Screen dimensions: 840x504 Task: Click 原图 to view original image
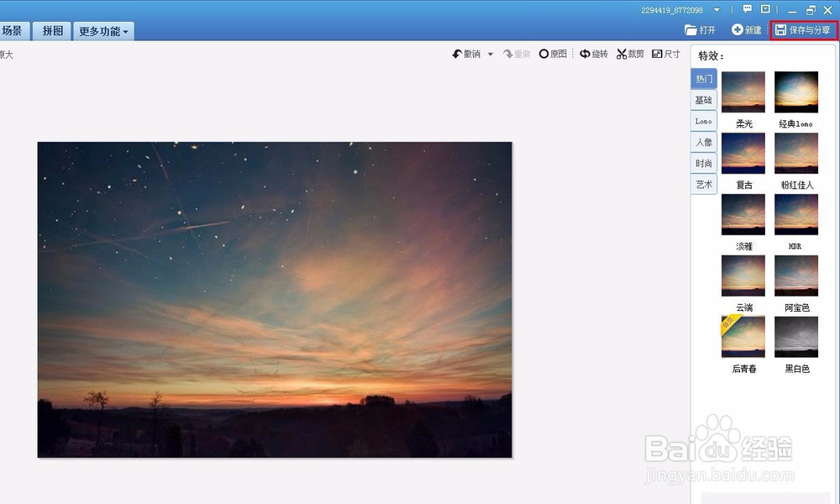[x=553, y=54]
